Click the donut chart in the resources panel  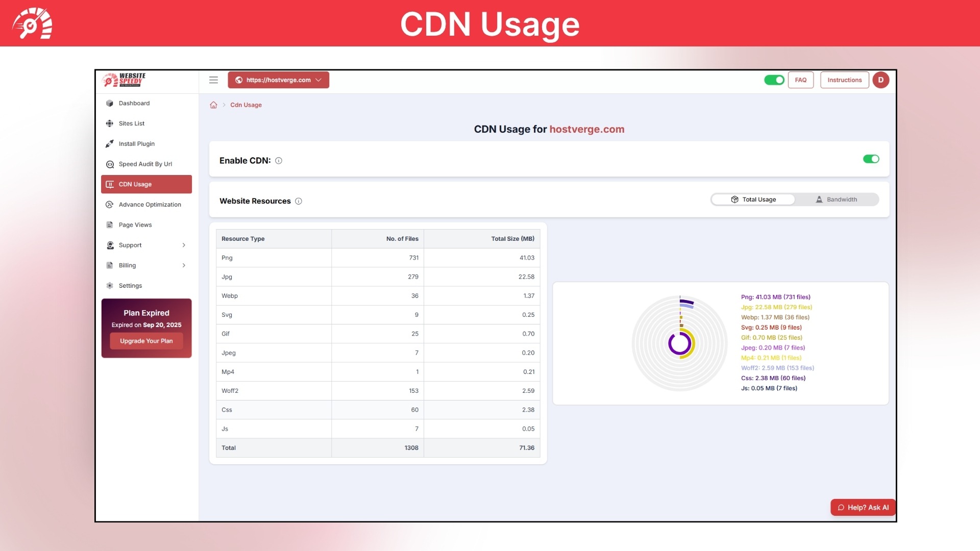(679, 343)
